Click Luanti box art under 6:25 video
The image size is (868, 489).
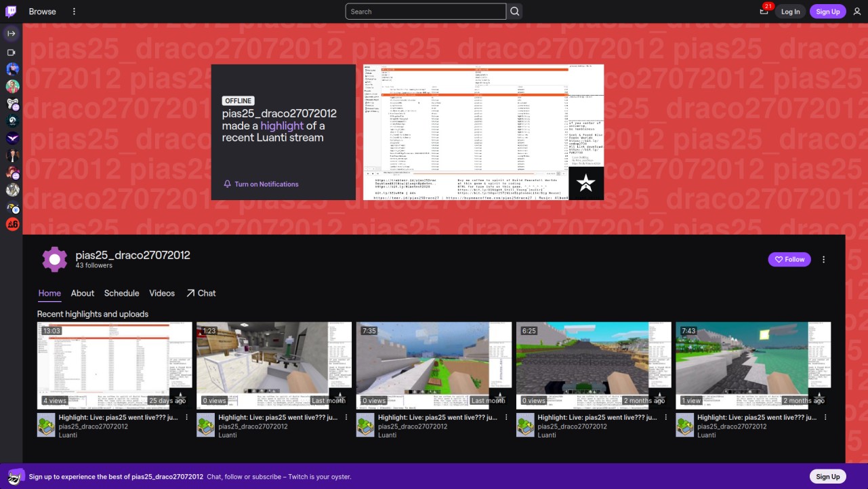pos(524,425)
